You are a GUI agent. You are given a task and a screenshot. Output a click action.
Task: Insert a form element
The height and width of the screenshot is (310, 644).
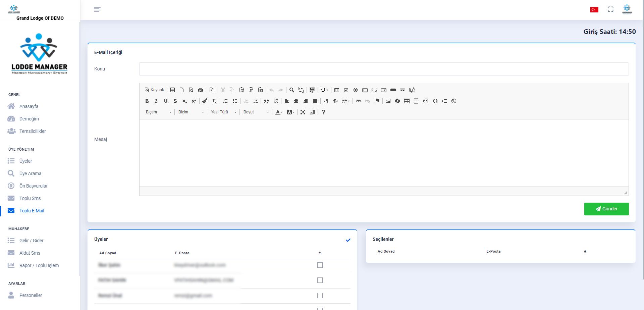(x=337, y=90)
